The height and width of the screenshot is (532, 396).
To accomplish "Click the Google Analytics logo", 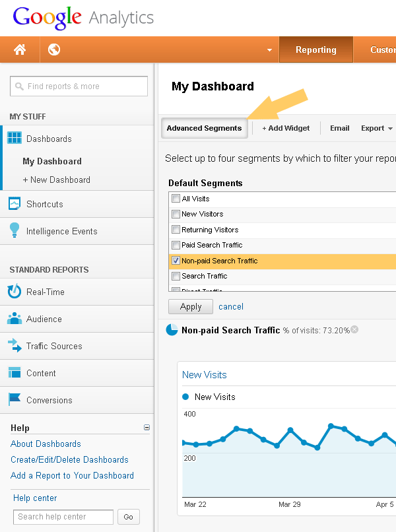I will [83, 18].
